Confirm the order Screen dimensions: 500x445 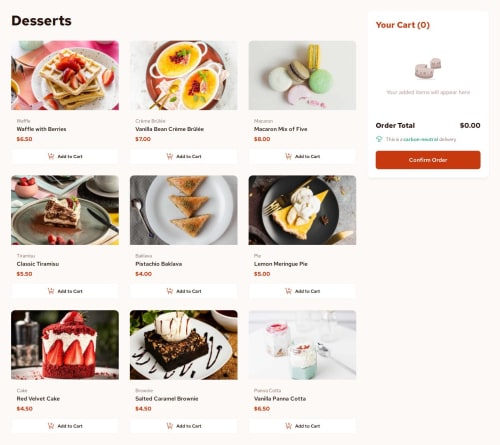428,160
